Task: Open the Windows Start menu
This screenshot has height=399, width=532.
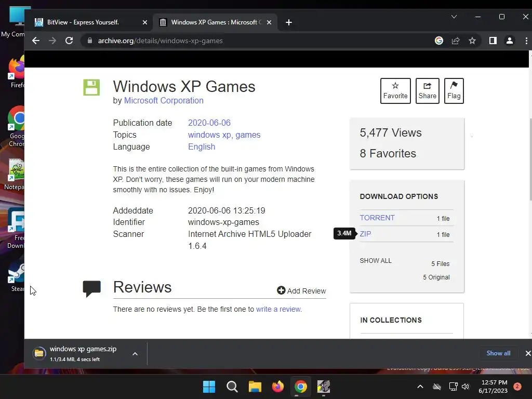Action: click(x=209, y=387)
